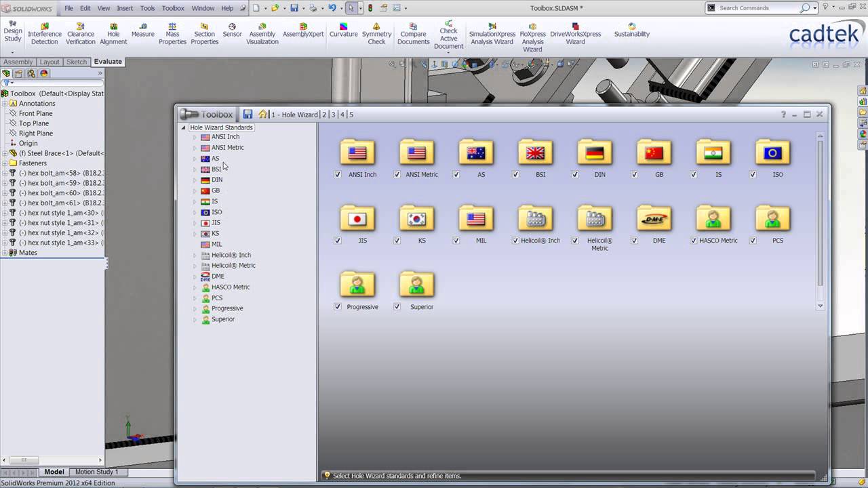Run Check Active Document
The height and width of the screenshot is (488, 868).
448,35
